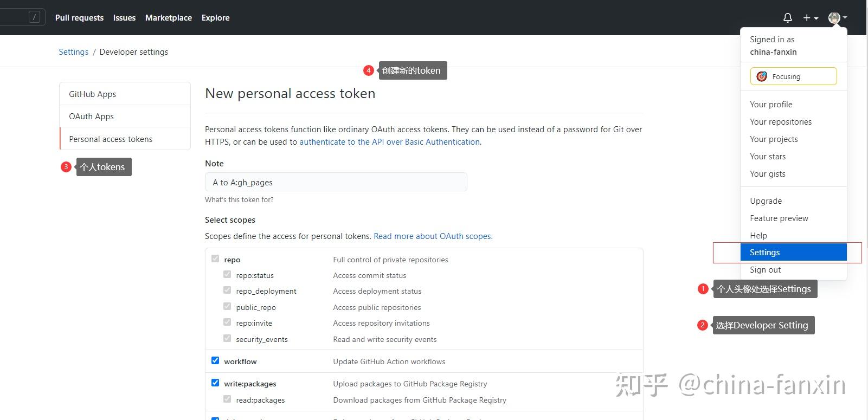Toggle the repo_deployment checkbox
The width and height of the screenshot is (868, 420).
point(227,290)
